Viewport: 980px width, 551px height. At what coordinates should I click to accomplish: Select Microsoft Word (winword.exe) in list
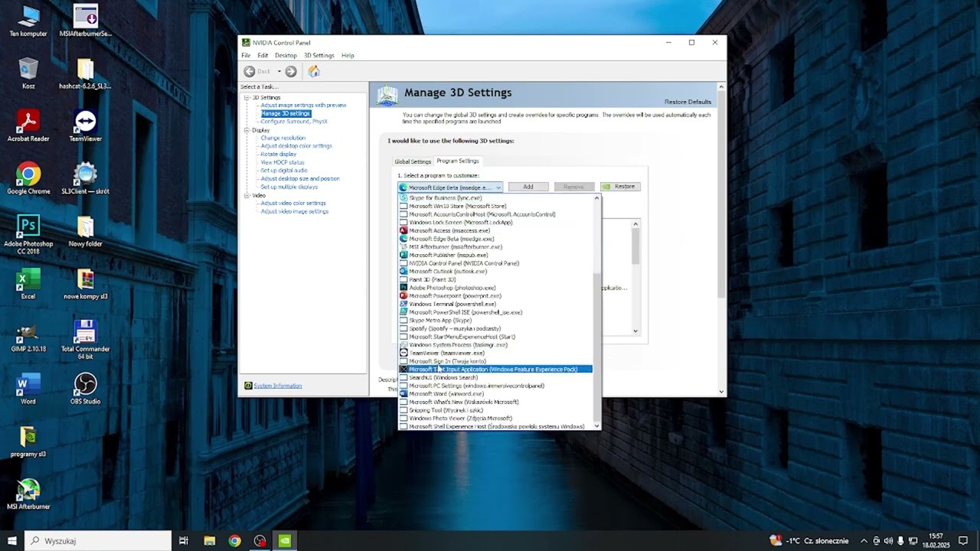495,394
